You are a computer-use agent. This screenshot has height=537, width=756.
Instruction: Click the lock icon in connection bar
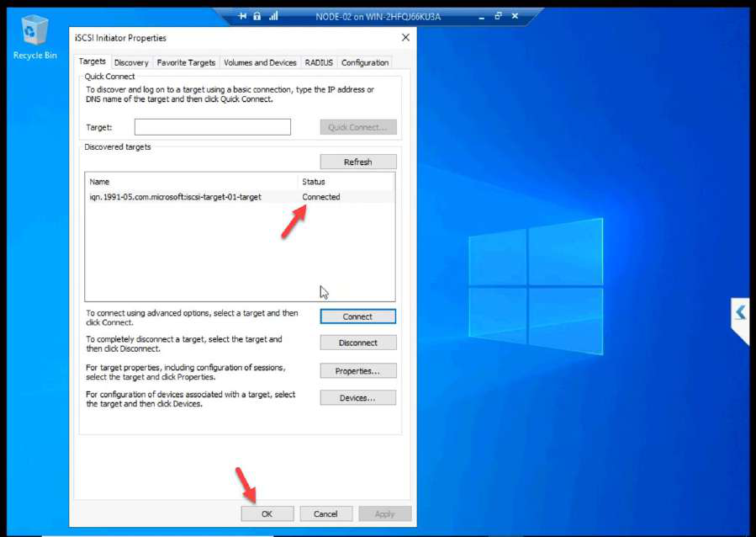[257, 16]
